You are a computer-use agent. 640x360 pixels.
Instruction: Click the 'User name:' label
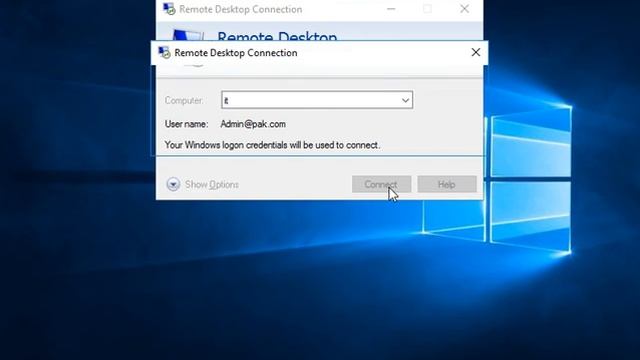coord(187,124)
